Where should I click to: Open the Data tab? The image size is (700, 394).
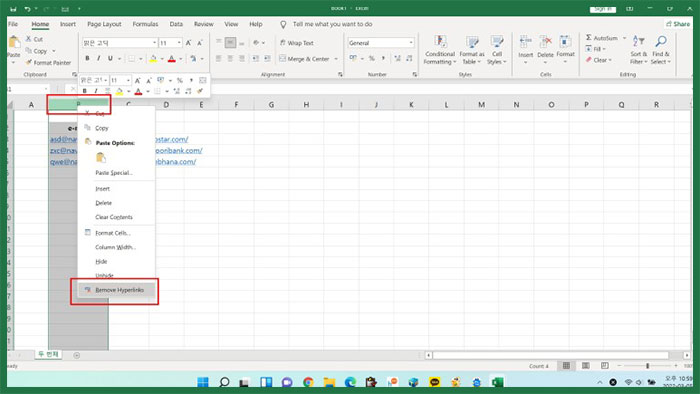tap(176, 24)
